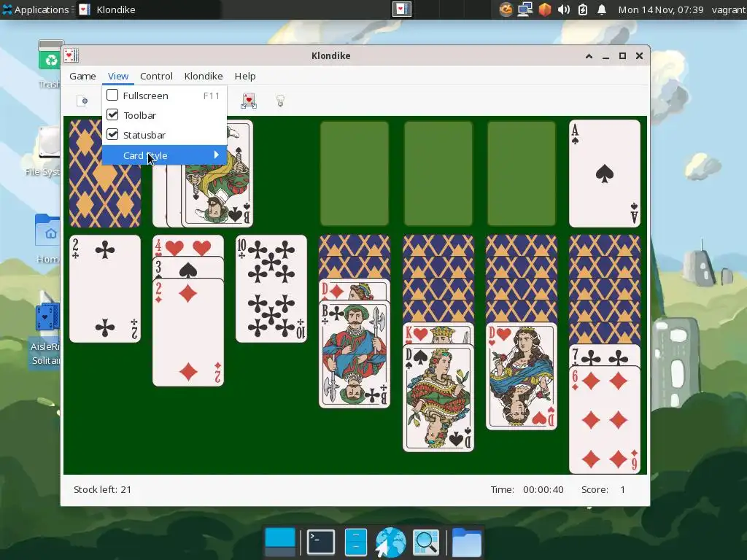Open the Applications menu in top panel

tap(37, 9)
